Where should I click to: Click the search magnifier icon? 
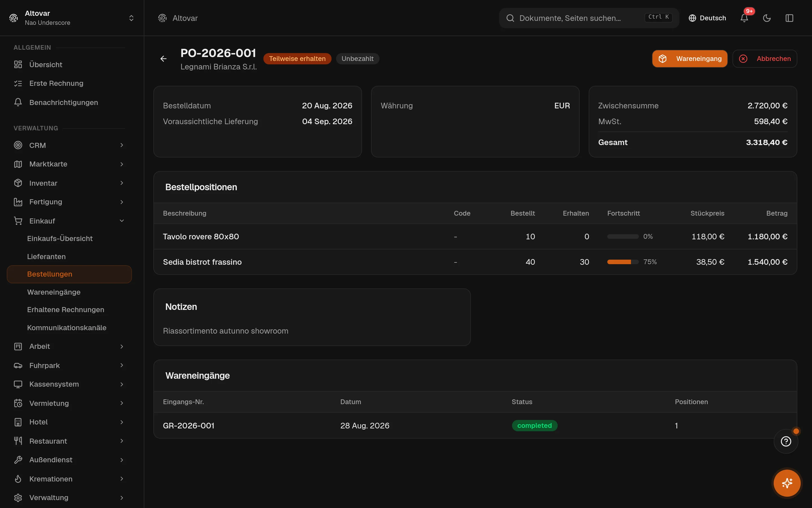pyautogui.click(x=510, y=18)
